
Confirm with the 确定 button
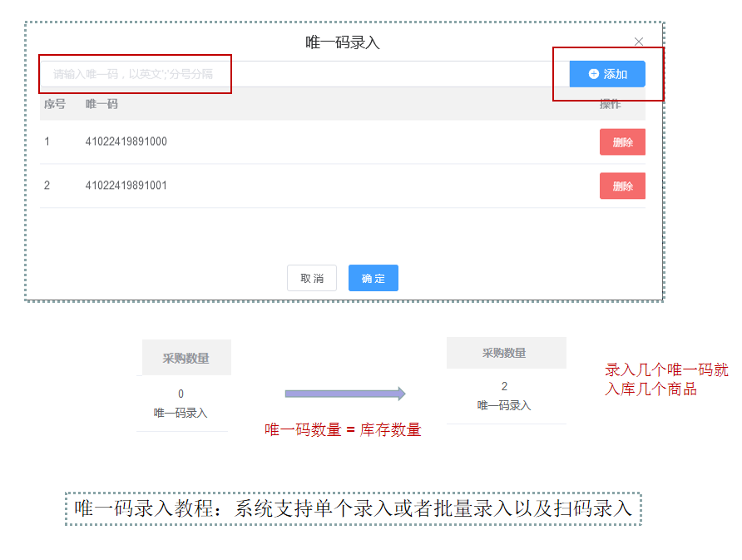coord(373,278)
